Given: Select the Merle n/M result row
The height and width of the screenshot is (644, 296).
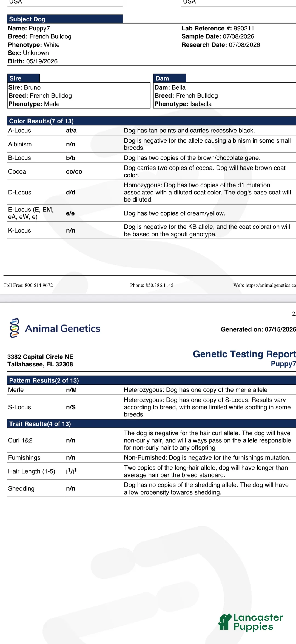Looking at the screenshot, I should coord(151,390).
